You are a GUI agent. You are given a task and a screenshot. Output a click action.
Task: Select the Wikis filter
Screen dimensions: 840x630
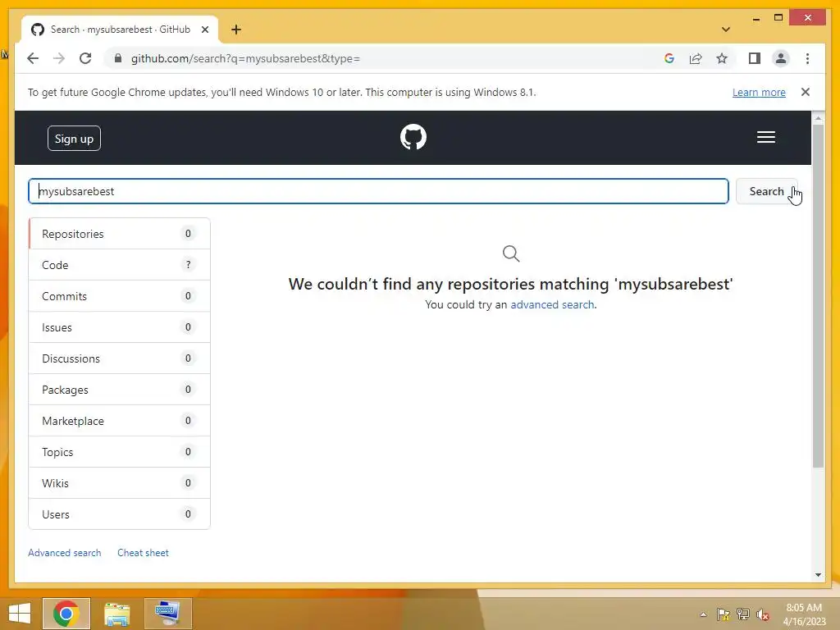120,482
